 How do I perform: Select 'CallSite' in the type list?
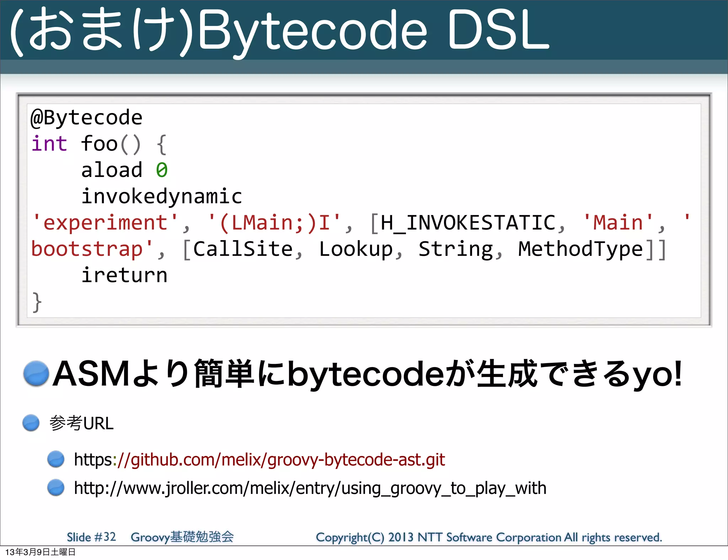click(x=243, y=249)
